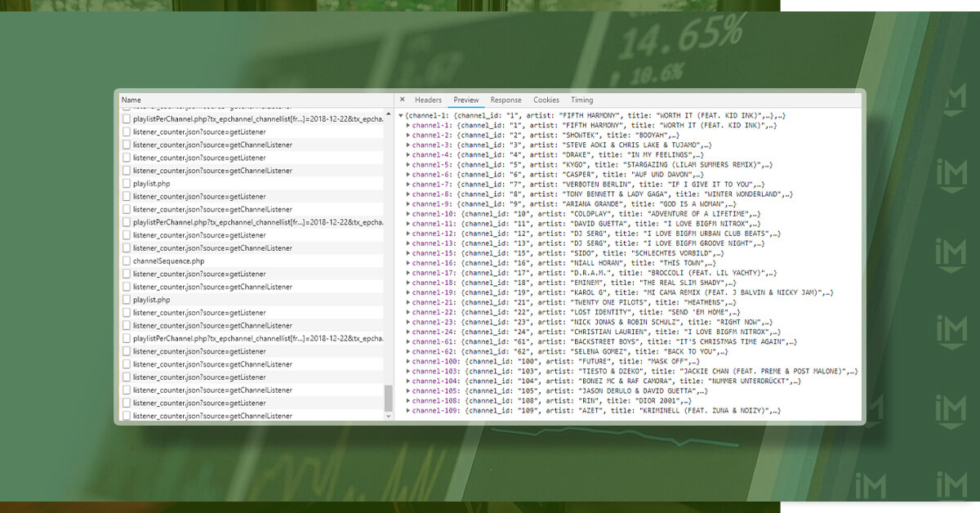Click the file icon beside channelSequence.php
Screen dimensions: 980x513
click(127, 261)
